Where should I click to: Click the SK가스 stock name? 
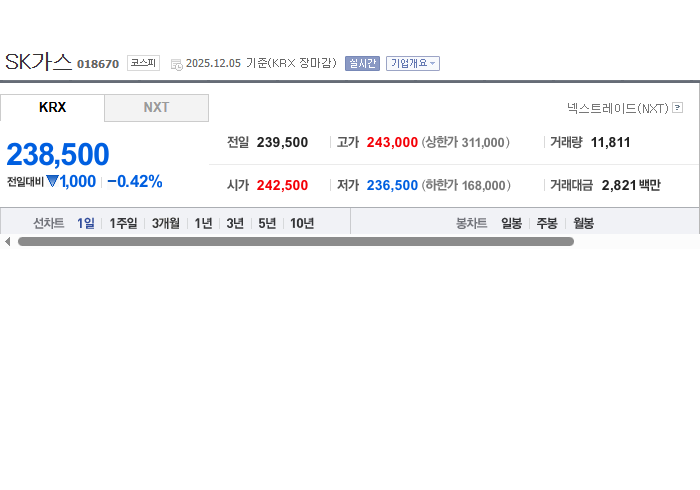pos(38,62)
